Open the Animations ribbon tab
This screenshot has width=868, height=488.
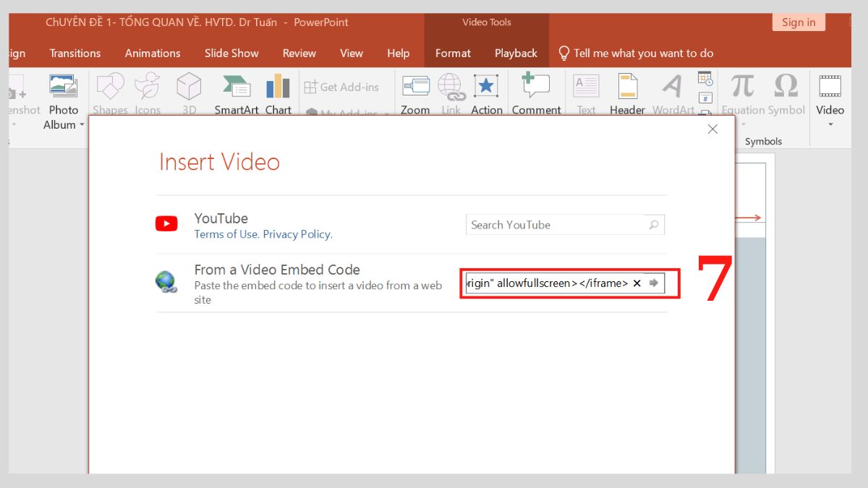152,53
